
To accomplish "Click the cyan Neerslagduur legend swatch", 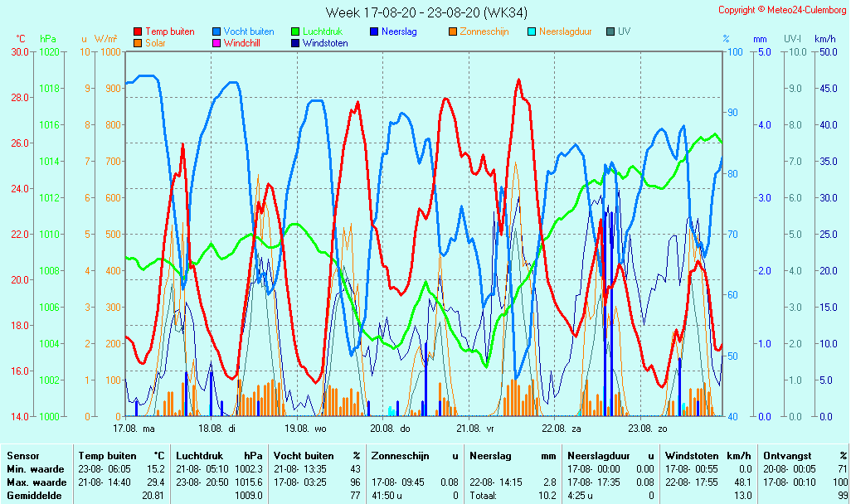I will pyautogui.click(x=532, y=31).
